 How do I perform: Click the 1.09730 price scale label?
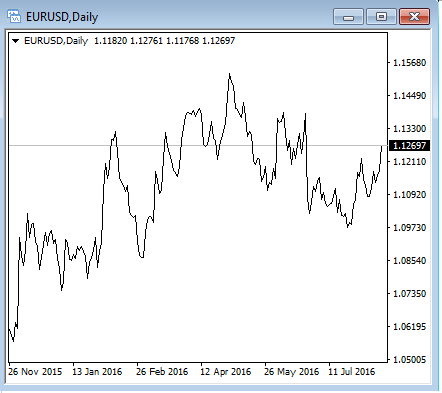410,228
